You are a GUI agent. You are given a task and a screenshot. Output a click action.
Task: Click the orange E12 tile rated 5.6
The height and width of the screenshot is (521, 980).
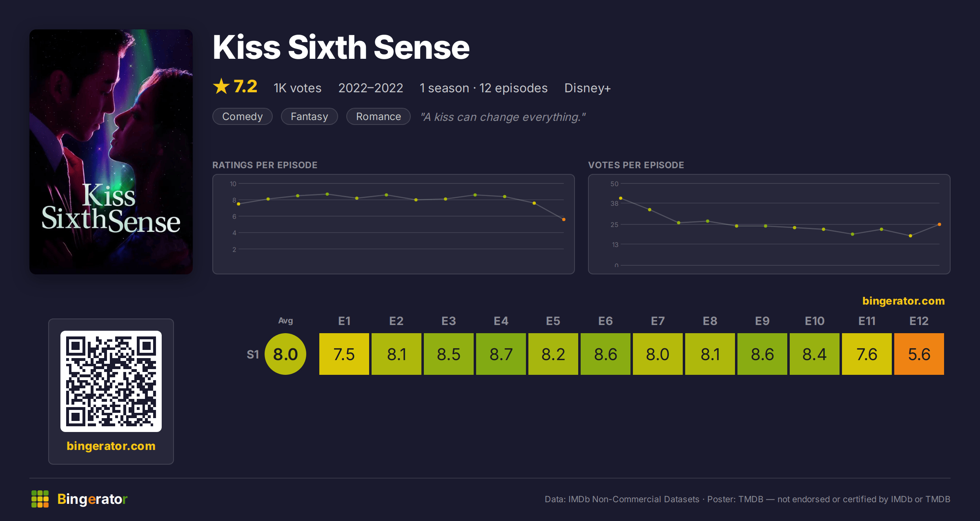(919, 354)
